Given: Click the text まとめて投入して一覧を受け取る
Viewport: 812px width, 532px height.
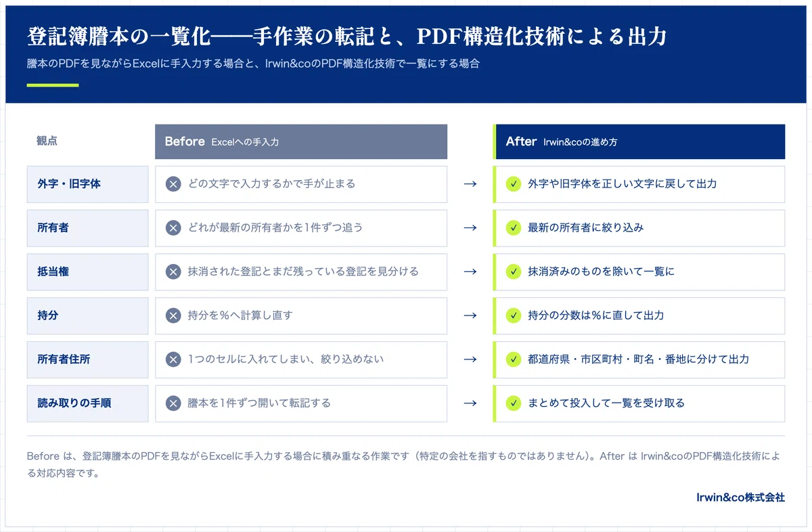Looking at the screenshot, I should [x=606, y=403].
